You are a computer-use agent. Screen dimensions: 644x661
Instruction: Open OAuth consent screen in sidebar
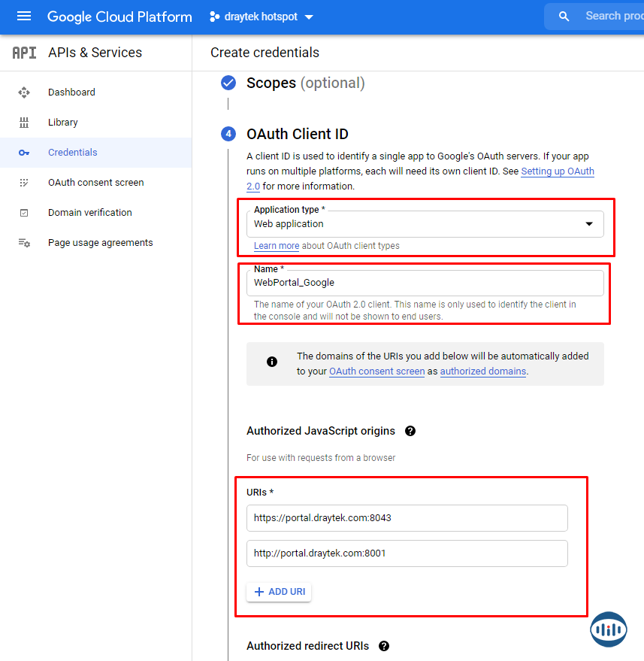point(95,183)
